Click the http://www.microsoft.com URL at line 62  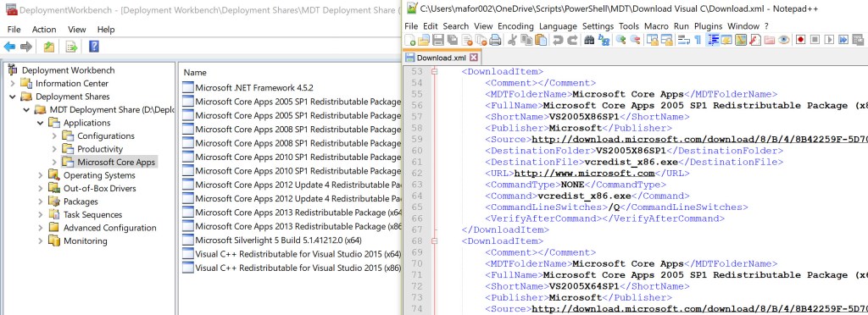click(x=585, y=173)
